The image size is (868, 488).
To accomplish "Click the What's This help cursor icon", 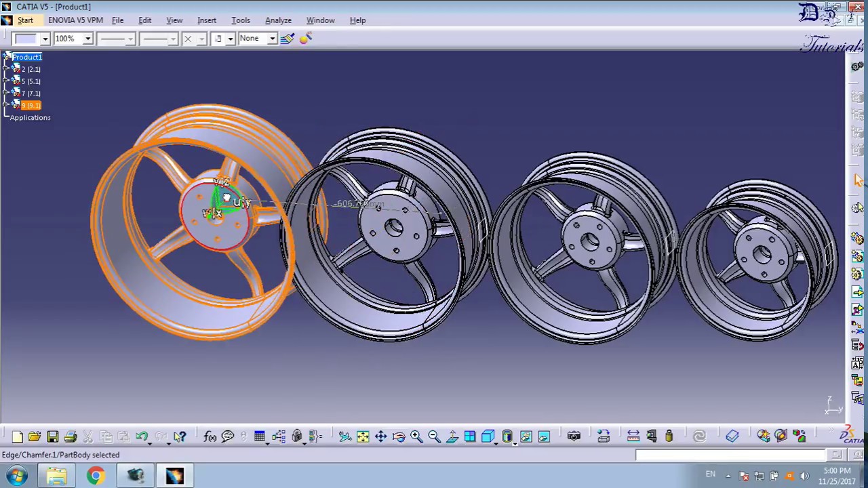I will (180, 436).
